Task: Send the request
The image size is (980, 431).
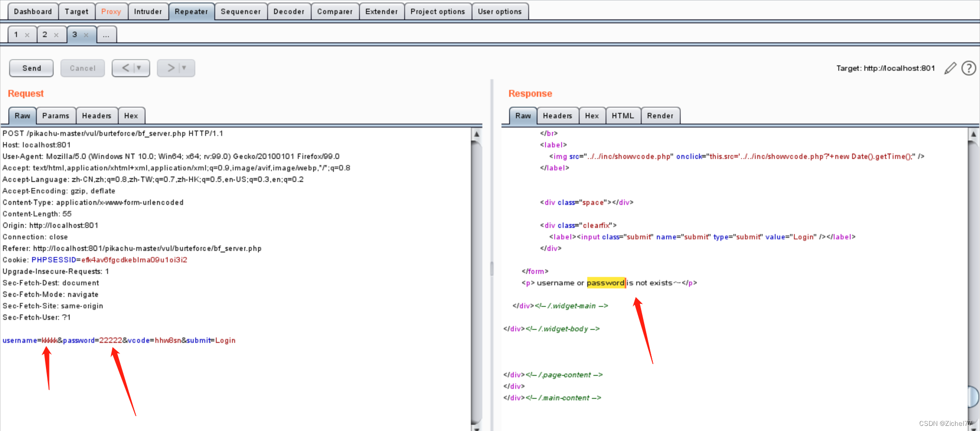Action: [32, 68]
